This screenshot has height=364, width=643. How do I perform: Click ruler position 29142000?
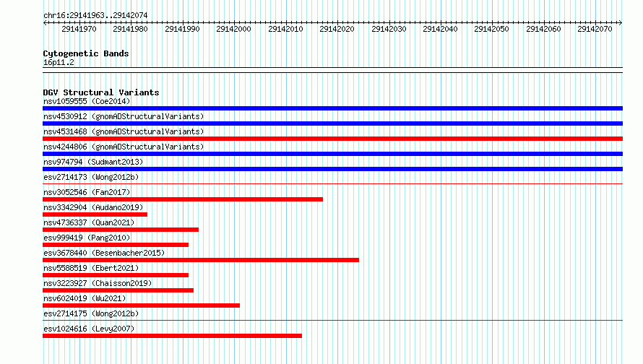[234, 29]
